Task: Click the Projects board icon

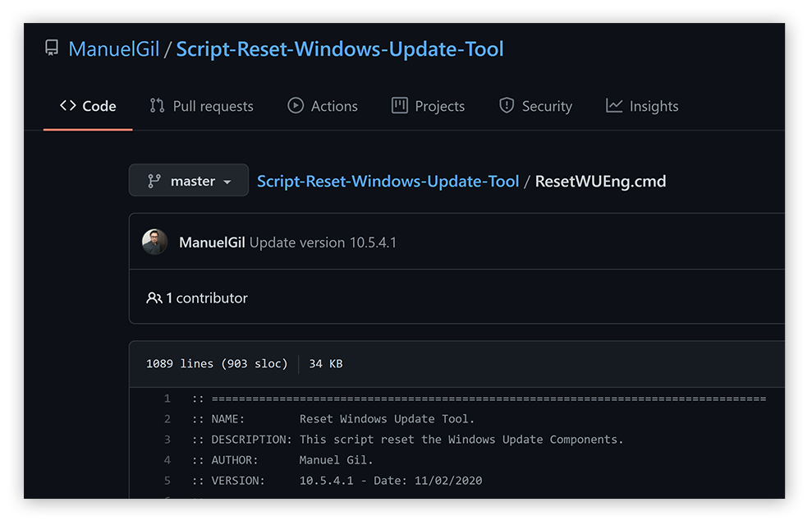Action: [401, 105]
